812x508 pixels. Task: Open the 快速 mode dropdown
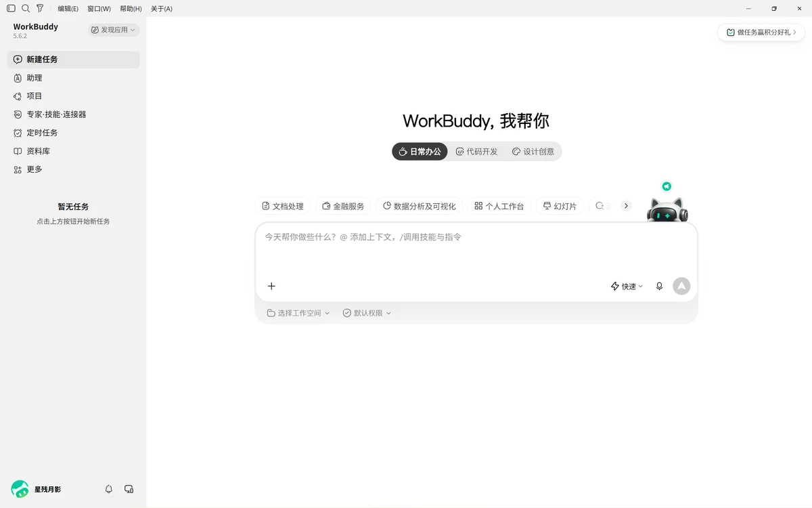click(627, 287)
